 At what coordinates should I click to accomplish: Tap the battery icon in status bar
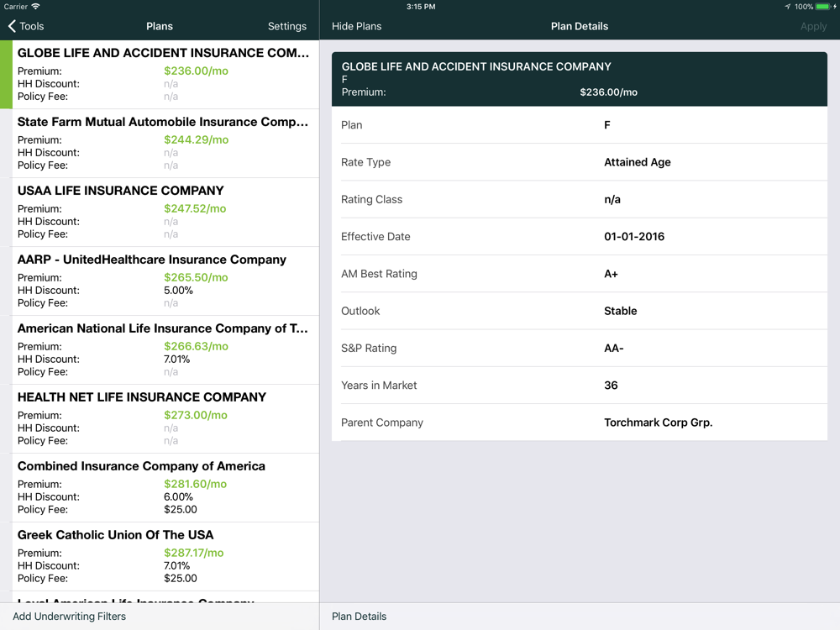point(823,7)
